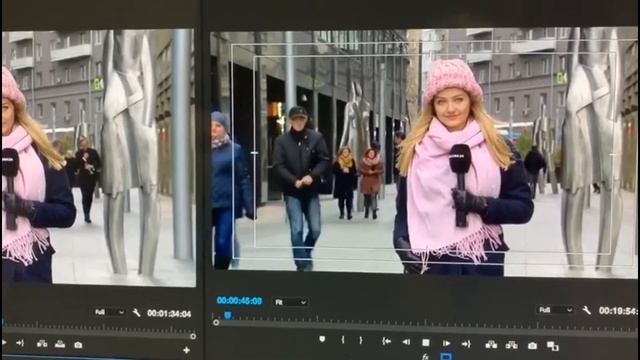The image size is (640, 360).
Task: Toggle the fx global mute button
Action: (425, 357)
